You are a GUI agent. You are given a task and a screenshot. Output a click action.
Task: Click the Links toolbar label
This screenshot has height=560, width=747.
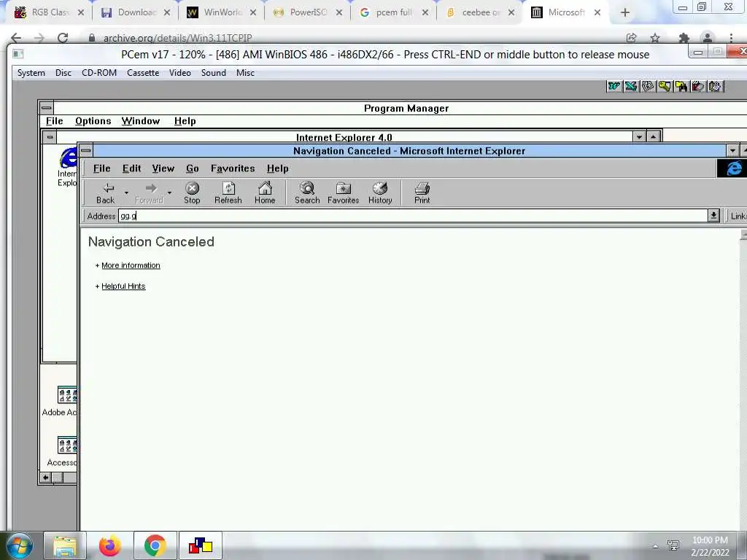[x=738, y=216]
